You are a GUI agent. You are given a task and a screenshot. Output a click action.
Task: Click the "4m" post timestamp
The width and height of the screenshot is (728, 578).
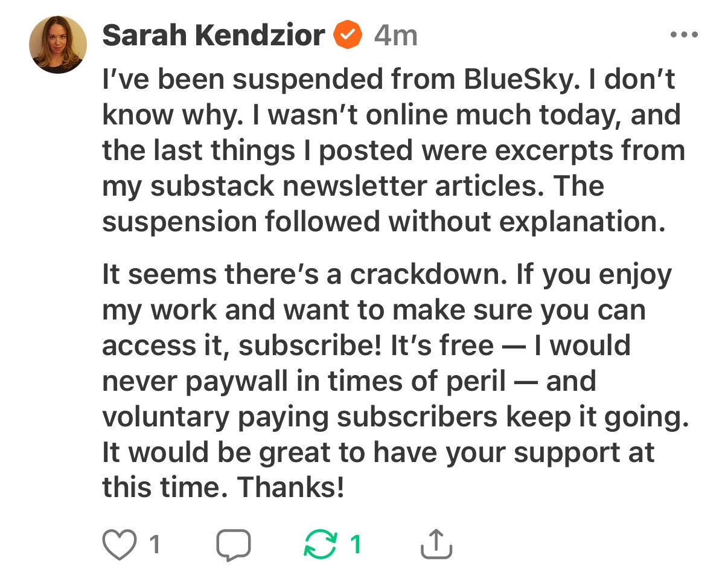(395, 35)
